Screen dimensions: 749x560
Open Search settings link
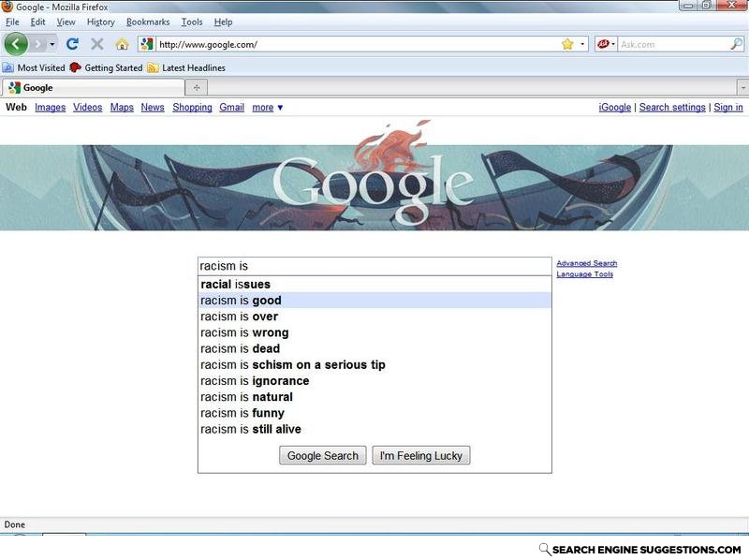point(672,108)
